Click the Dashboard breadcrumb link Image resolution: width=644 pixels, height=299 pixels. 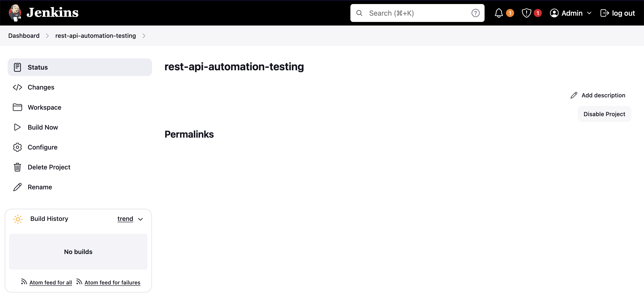tap(24, 36)
